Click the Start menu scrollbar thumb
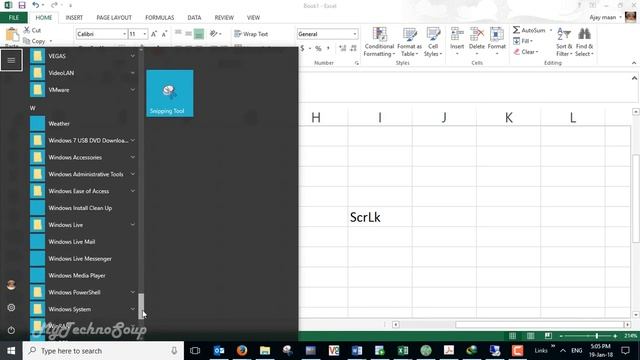 coord(141,306)
